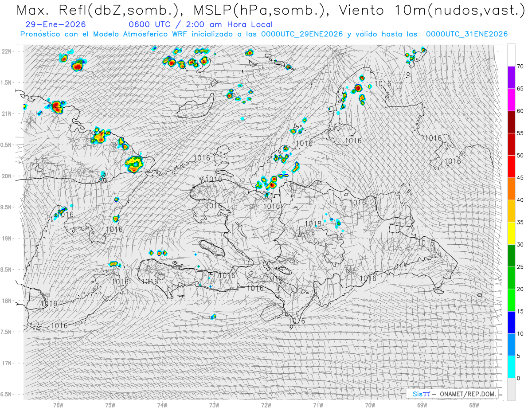Select the bright green 15–20 dBZ colorbar segment
The image size is (532, 411).
511,300
